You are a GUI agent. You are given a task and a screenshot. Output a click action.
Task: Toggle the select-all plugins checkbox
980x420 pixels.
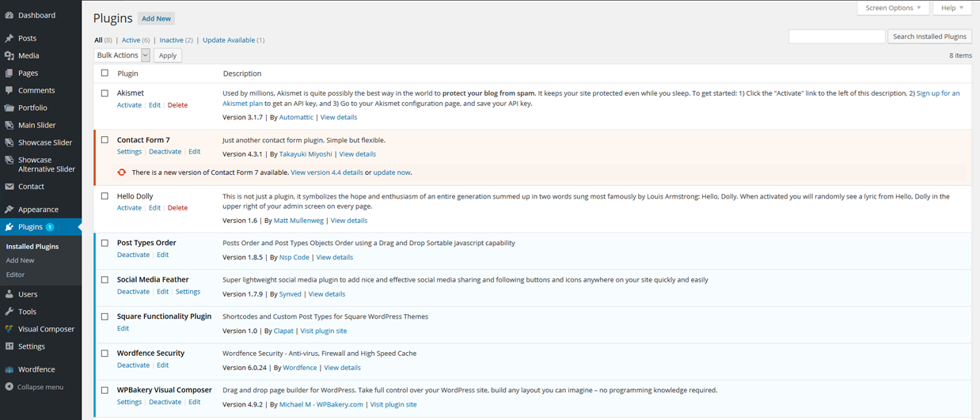coord(104,73)
